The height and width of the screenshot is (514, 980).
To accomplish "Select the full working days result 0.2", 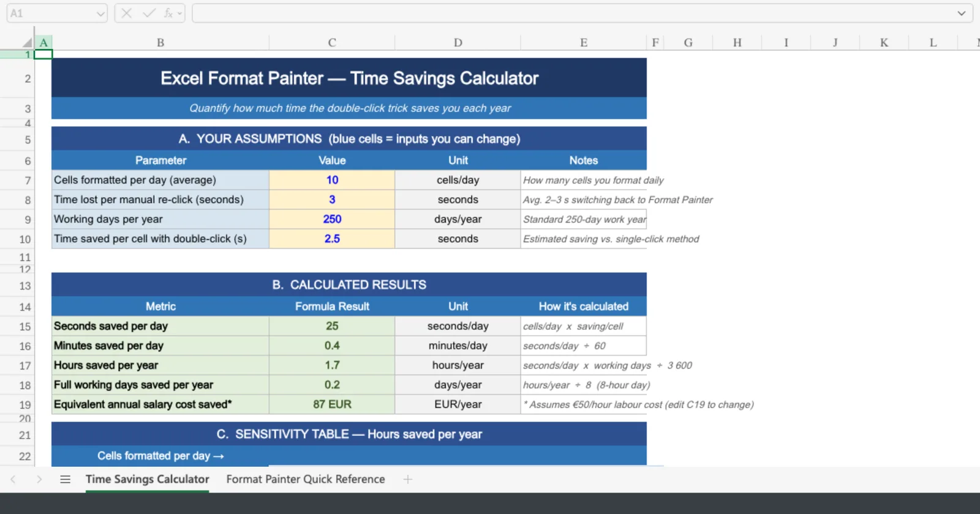I will tap(332, 385).
